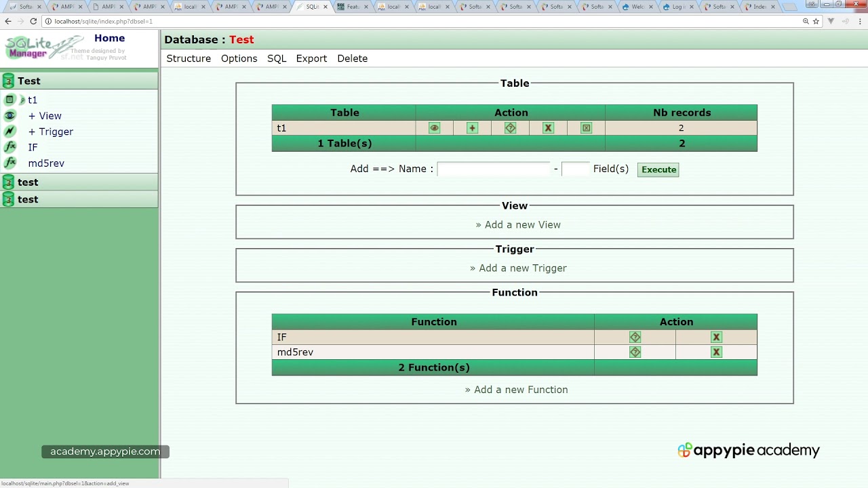Reload the page with browser refresh button
This screenshot has height=488, width=868.
point(33,21)
